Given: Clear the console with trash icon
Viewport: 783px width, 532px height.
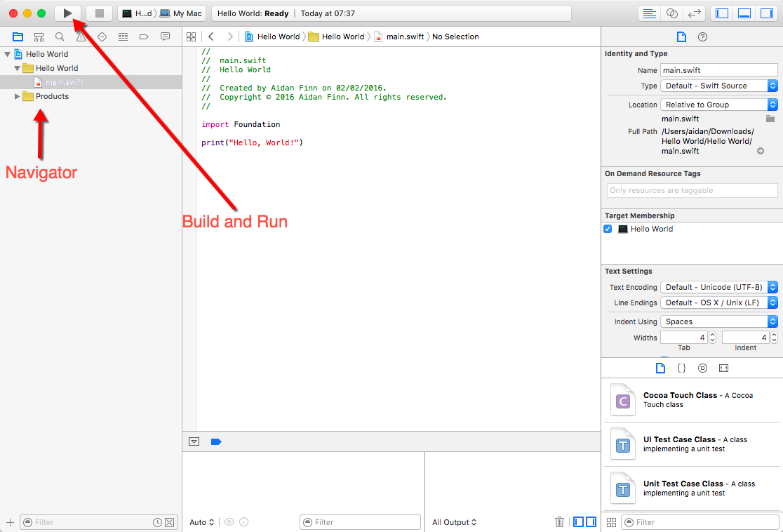Looking at the screenshot, I should click(x=559, y=522).
